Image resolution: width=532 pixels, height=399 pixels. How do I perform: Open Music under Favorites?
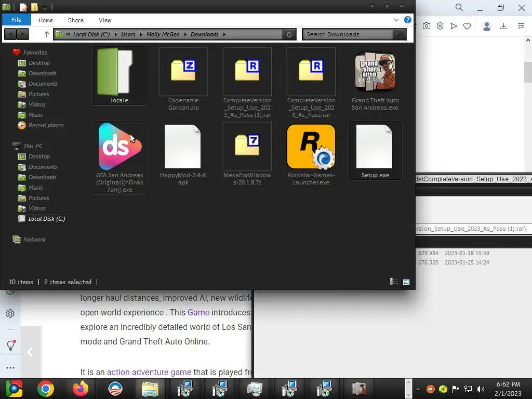point(36,115)
